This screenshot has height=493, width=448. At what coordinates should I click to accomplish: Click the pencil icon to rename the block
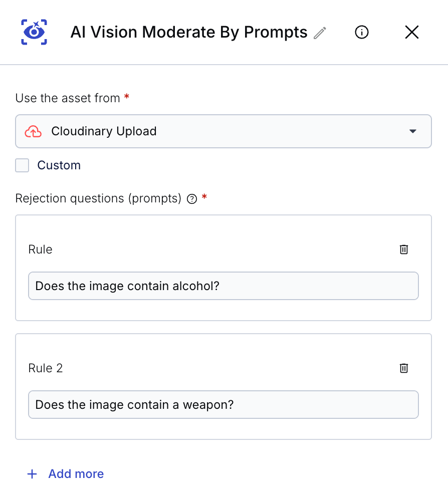pos(320,33)
